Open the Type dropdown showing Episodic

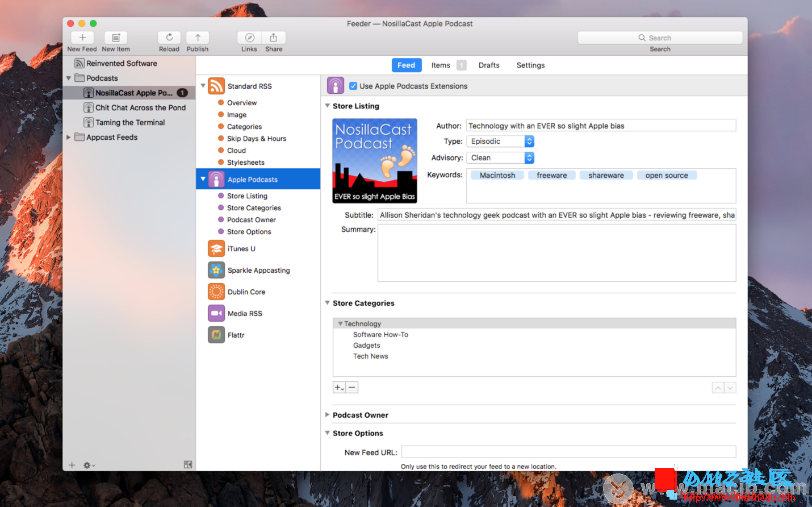click(x=500, y=141)
